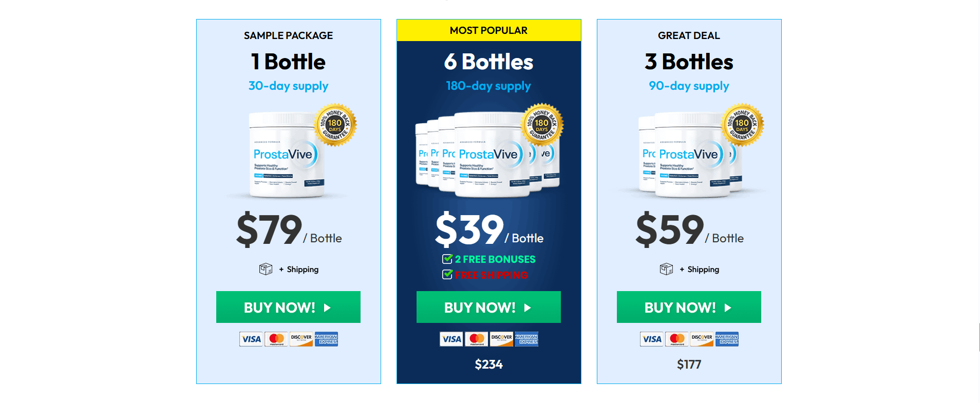Select the MOST POPULAR banner
This screenshot has height=403, width=980.
pos(488,30)
